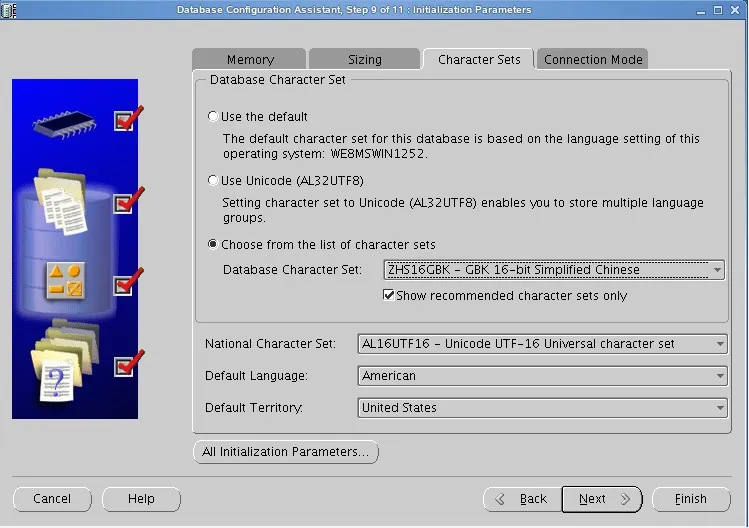
Task: Open All Initialization Parameters dialog
Action: point(286,452)
